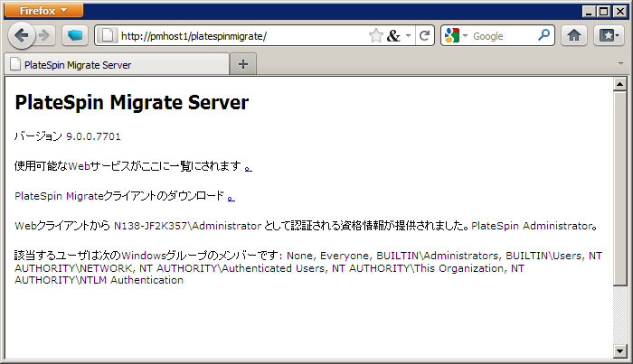The height and width of the screenshot is (364, 633).
Task: Click the PlateSpin Migrate Server heading
Action: [132, 102]
